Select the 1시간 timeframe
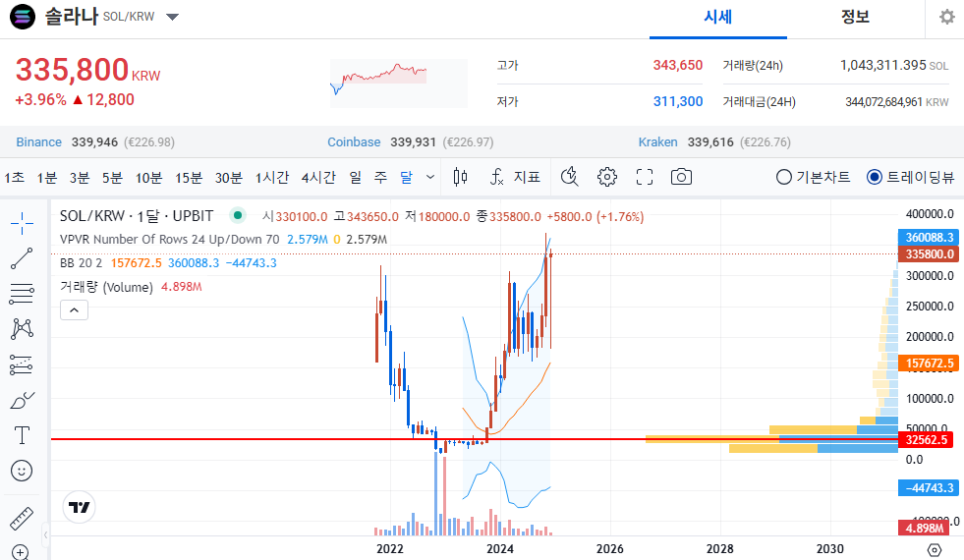 pyautogui.click(x=272, y=178)
